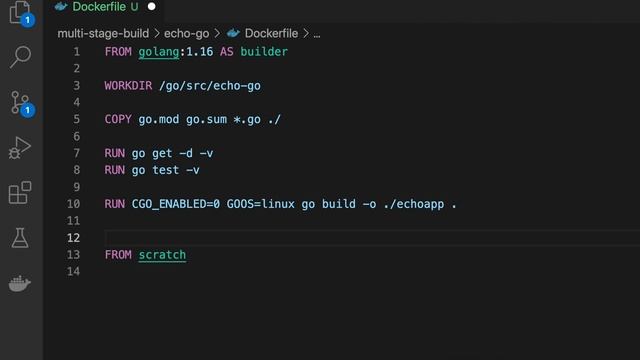Click 'GOOS=linux' on line 10
640x360 pixels.
pyautogui.click(x=260, y=204)
